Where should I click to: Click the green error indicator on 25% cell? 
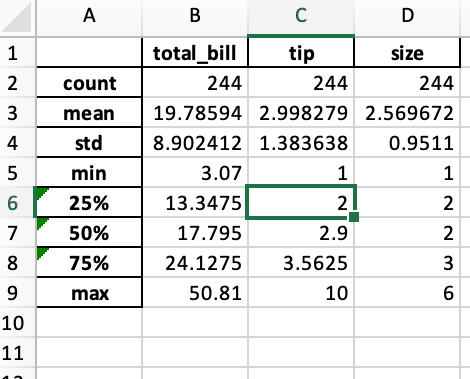pyautogui.click(x=41, y=193)
